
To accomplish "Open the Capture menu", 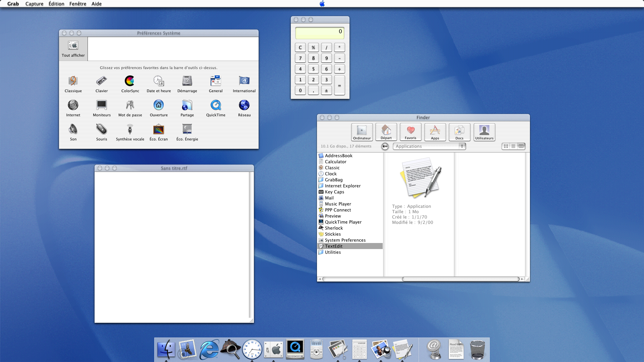I will [x=34, y=4].
